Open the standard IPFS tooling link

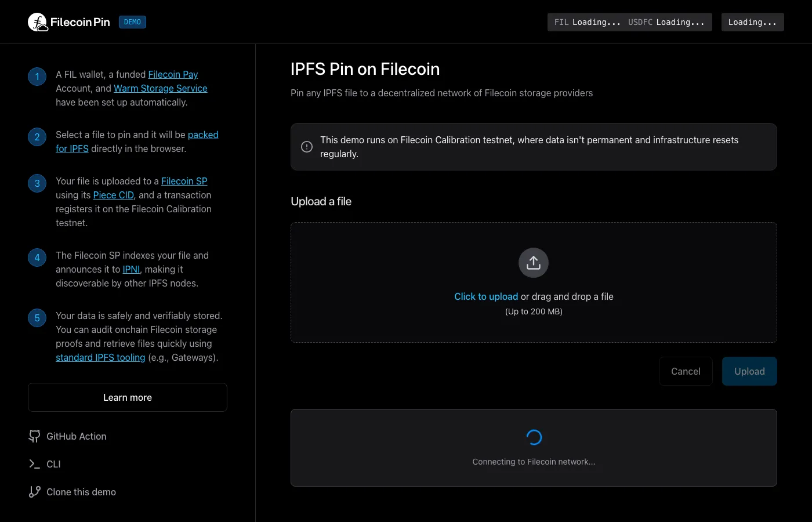pos(100,357)
